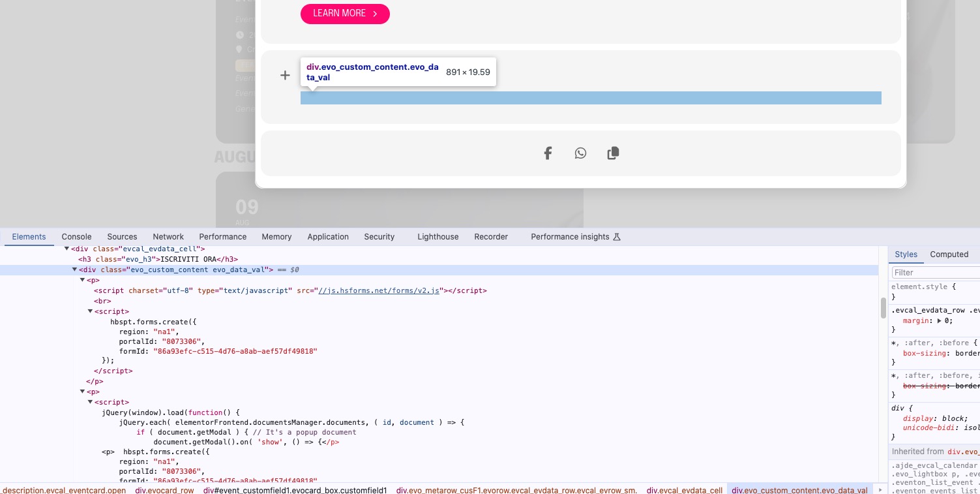Expand the margin shorthand triangle

[940, 321]
